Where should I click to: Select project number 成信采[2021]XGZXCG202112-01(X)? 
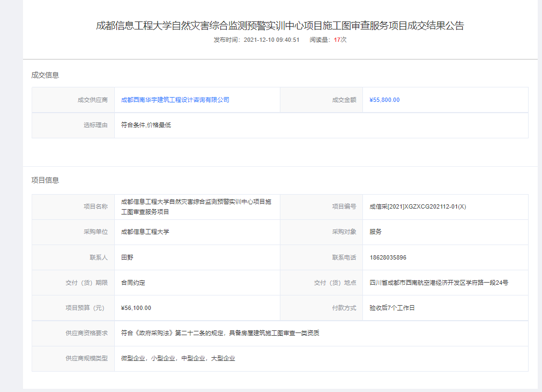(418, 206)
